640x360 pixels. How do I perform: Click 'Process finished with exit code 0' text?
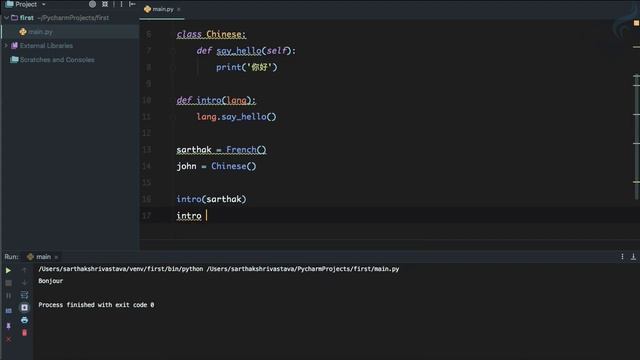pyautogui.click(x=96, y=305)
